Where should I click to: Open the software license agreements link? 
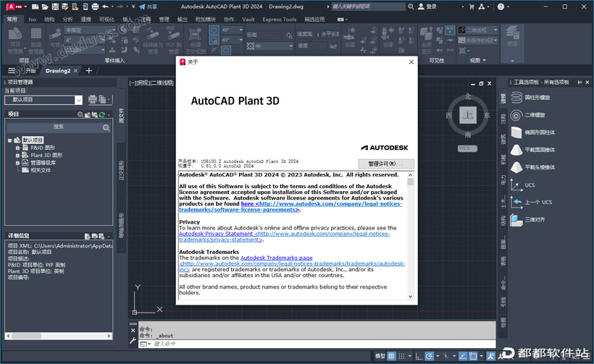(290, 206)
